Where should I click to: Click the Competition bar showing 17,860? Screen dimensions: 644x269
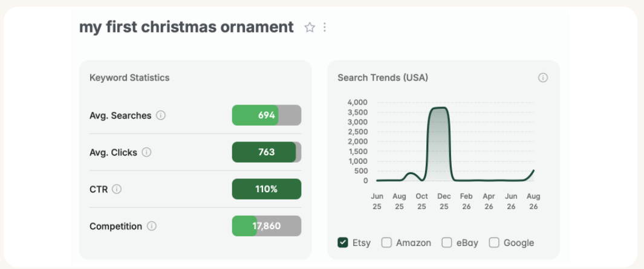pos(267,226)
